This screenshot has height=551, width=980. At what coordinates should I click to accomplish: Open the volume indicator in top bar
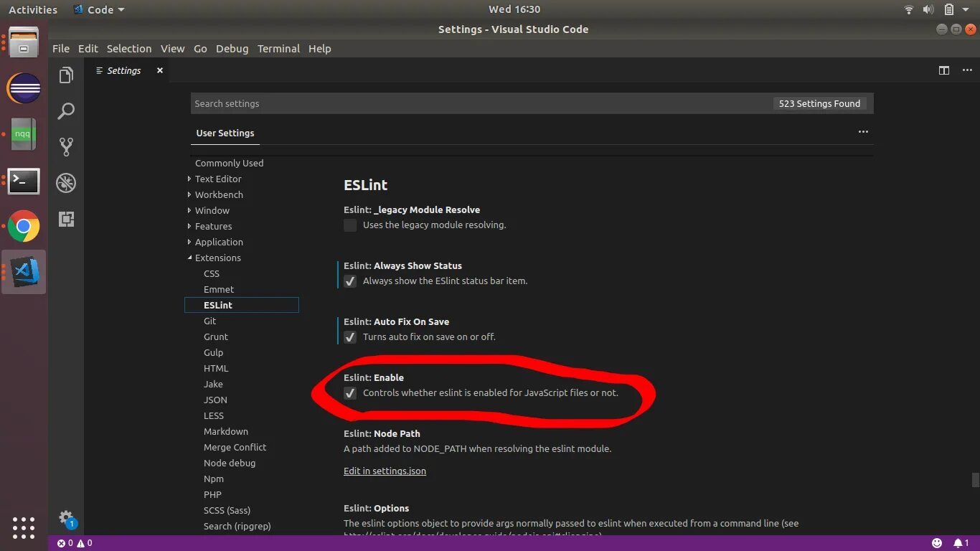pyautogui.click(x=928, y=9)
